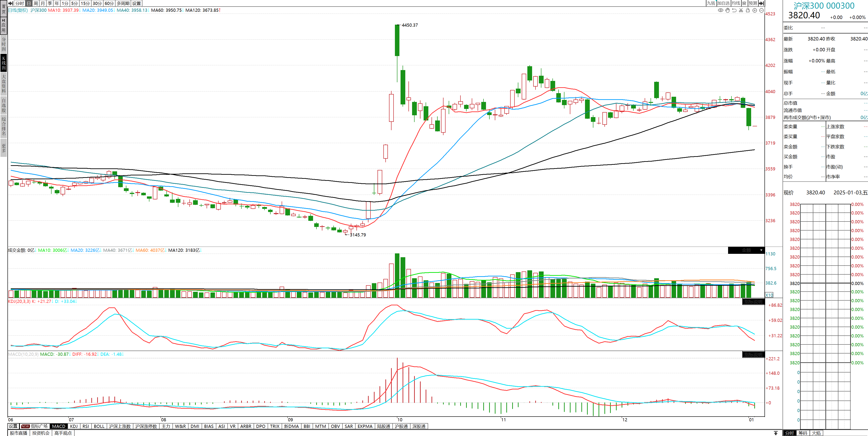This screenshot has height=436, width=868.
Task: Switch to 15分 minute chart
Action: [86, 3]
